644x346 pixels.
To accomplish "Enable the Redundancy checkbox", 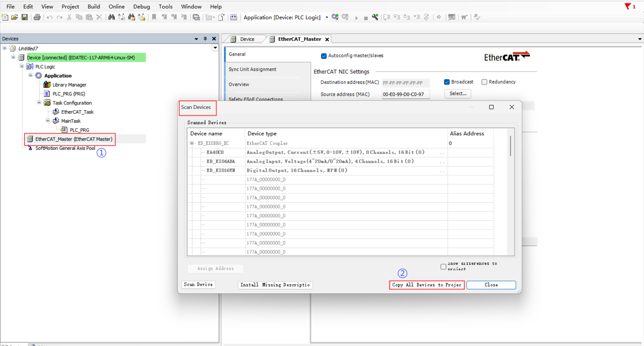I will click(484, 82).
